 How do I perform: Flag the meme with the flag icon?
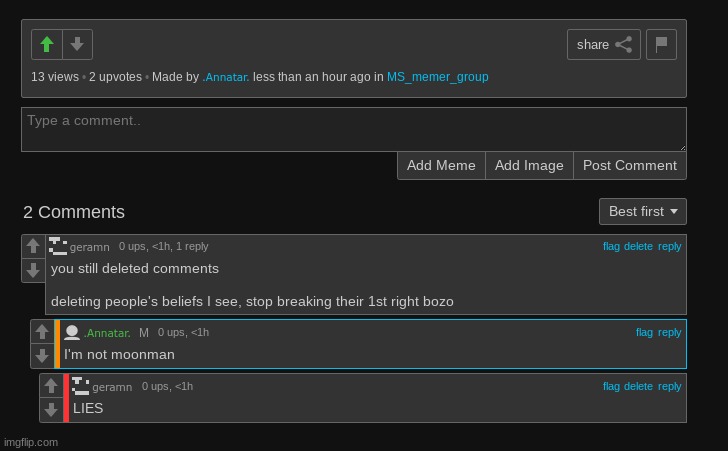click(661, 45)
